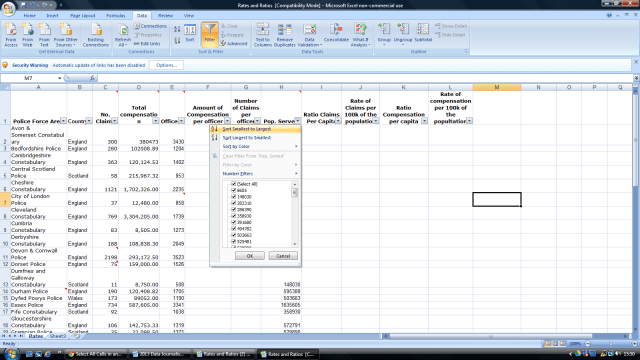The width and height of the screenshot is (640, 360).
Task: Open What-If Analysis menu
Action: coord(360,35)
